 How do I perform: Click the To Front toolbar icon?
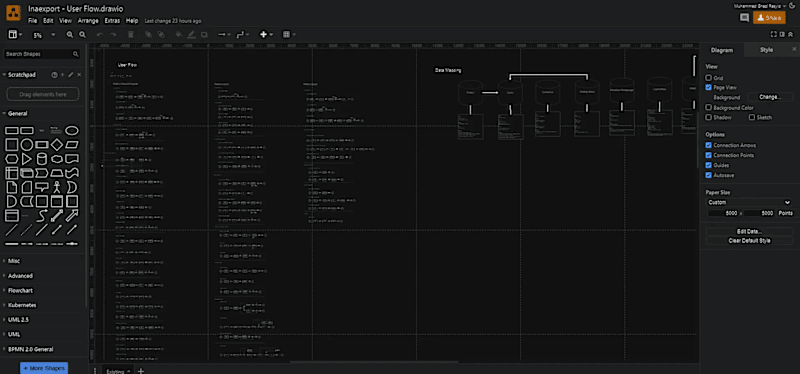148,35
